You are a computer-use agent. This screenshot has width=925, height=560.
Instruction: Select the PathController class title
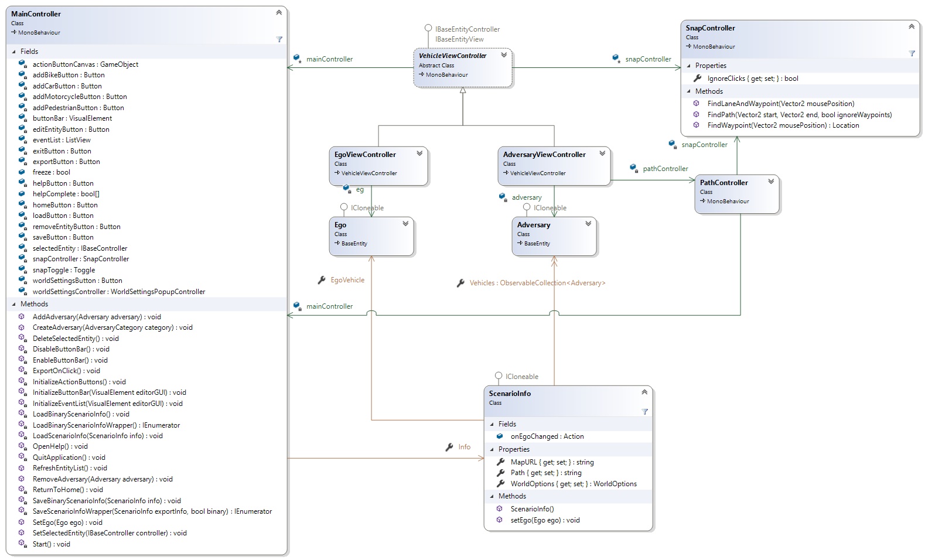click(x=724, y=183)
